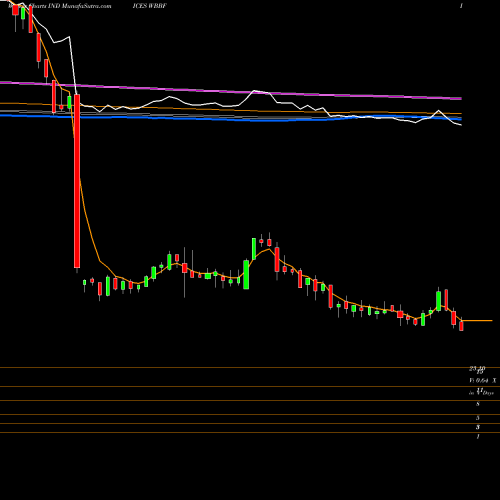The height and width of the screenshot is (500, 500).
Task: Click the 'V: 0.64 X' volume label
Action: 483,380
